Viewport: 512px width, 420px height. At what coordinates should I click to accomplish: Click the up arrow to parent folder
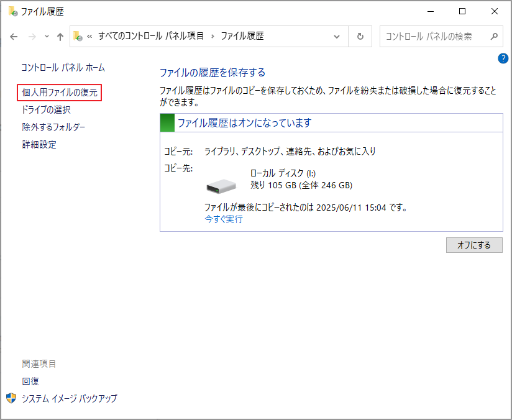click(60, 37)
